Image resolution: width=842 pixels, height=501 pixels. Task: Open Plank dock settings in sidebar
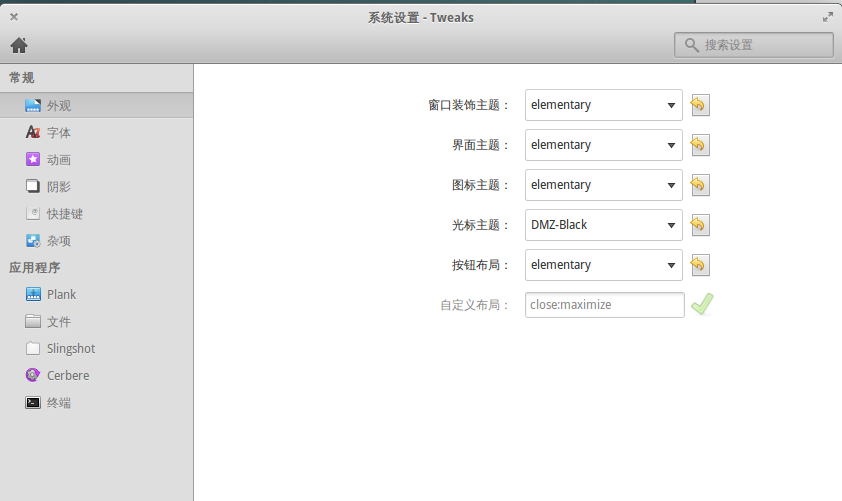[97, 294]
